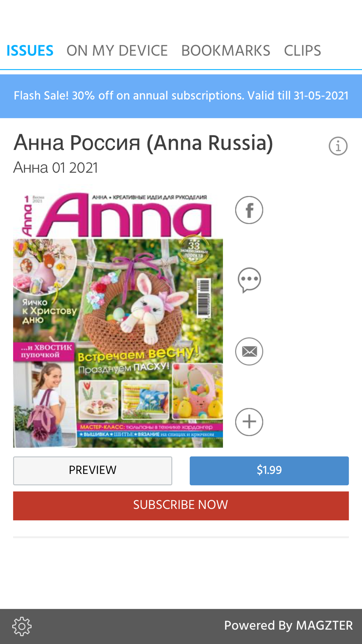This screenshot has height=644, width=362.
Task: Tap the Анна Россия (Anna Russia) title
Action: [x=143, y=143]
